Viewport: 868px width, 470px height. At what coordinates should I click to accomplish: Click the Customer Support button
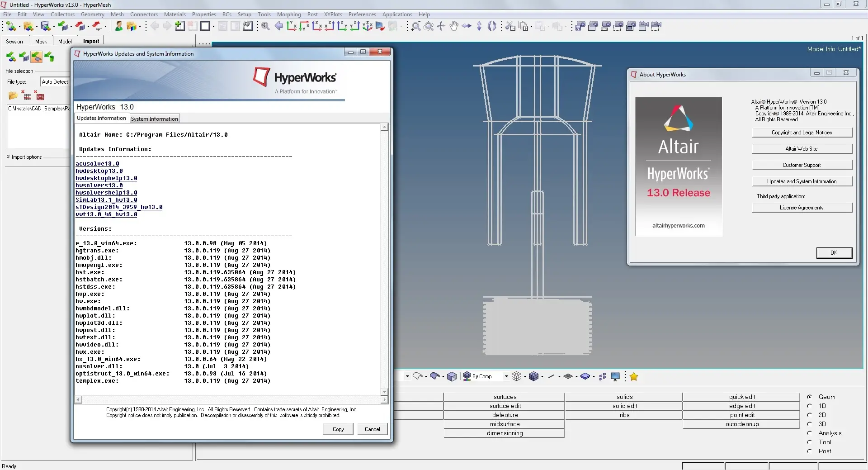[x=802, y=165]
